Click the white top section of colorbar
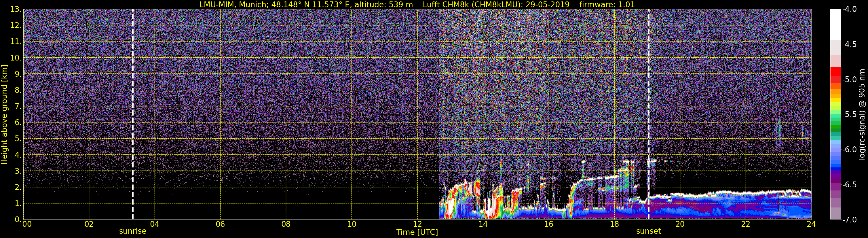Image resolution: width=868 pixels, height=238 pixels. (836, 24)
